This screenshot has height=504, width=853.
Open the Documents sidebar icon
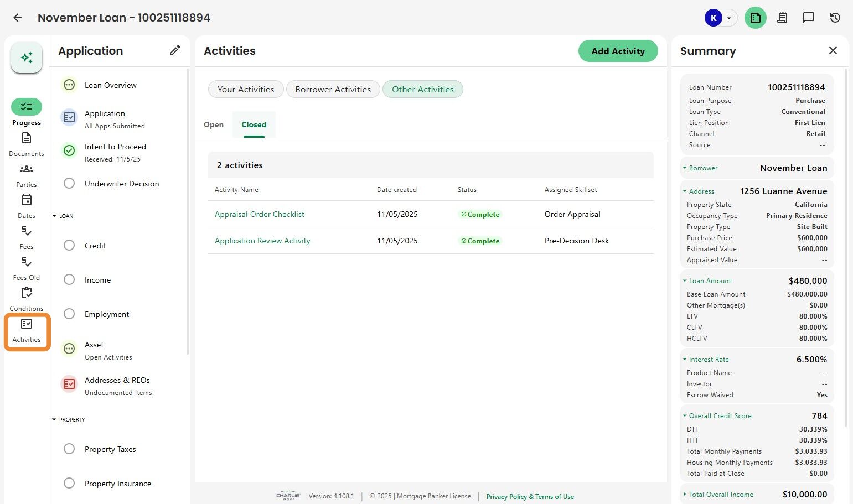pos(27,138)
